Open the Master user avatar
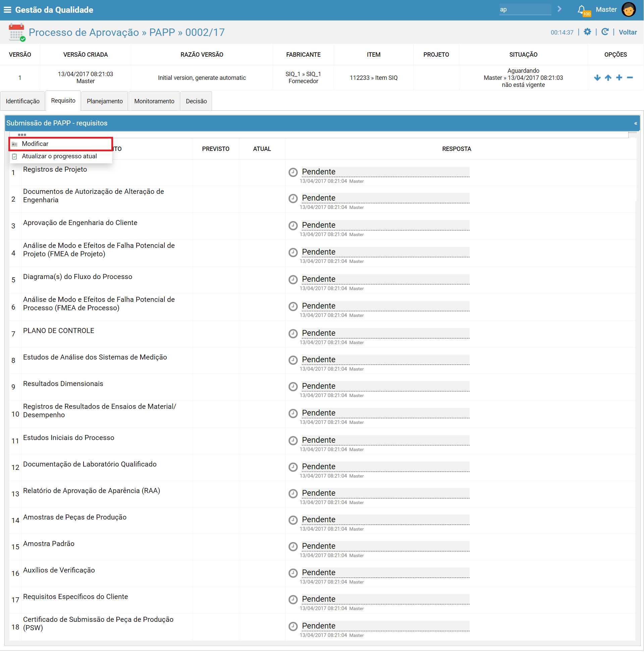The image size is (644, 653). 629,9
